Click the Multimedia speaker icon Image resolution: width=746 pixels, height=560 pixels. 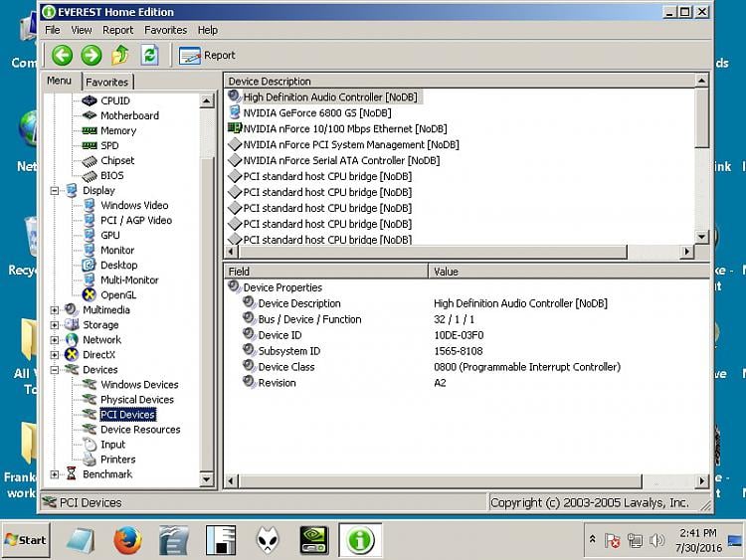click(72, 309)
